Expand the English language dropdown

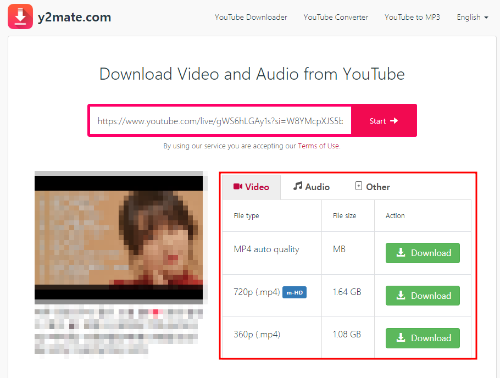pyautogui.click(x=472, y=17)
